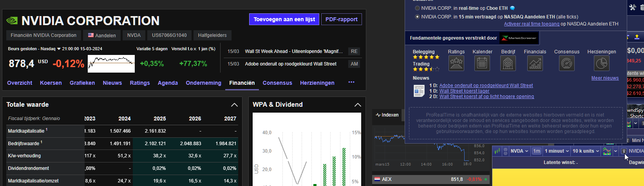Click the AM source badge
The height and width of the screenshot is (186, 644).
[354, 64]
